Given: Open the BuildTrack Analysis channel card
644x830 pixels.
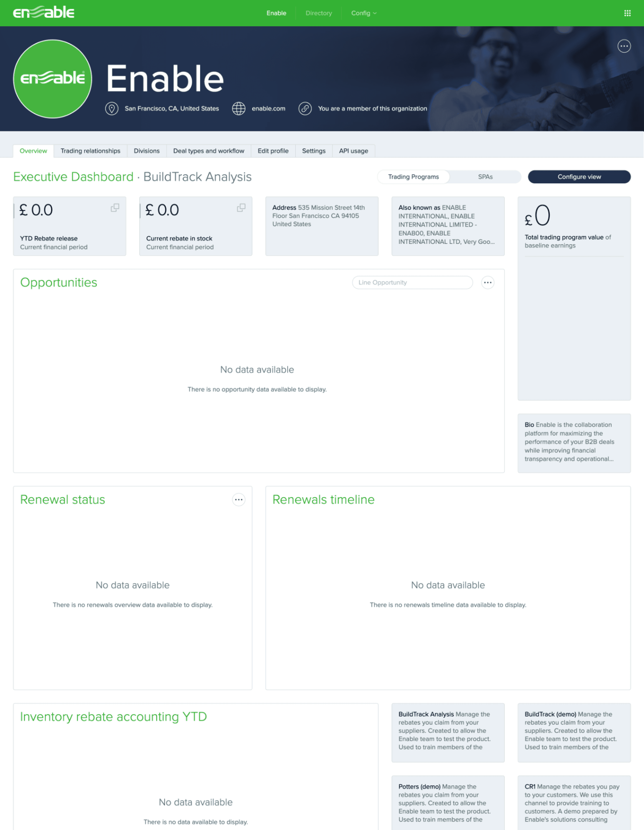Looking at the screenshot, I should click(x=448, y=733).
